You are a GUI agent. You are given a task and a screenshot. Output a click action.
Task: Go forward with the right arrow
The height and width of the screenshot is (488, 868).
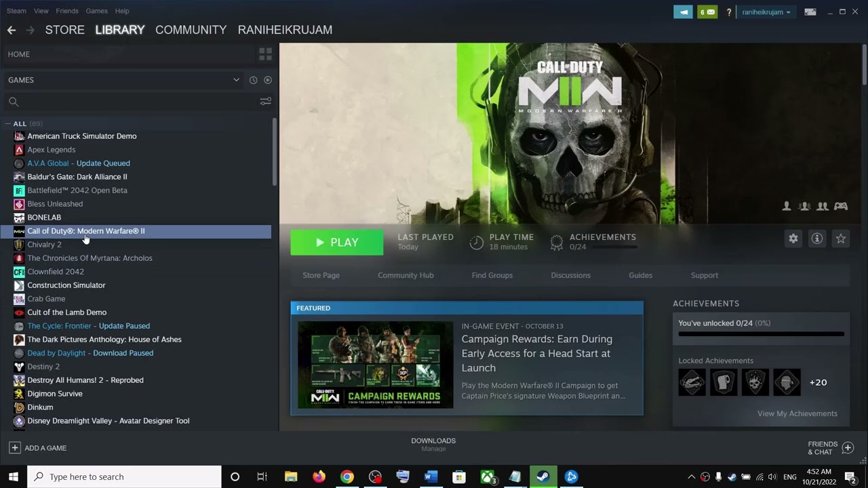pos(30,30)
